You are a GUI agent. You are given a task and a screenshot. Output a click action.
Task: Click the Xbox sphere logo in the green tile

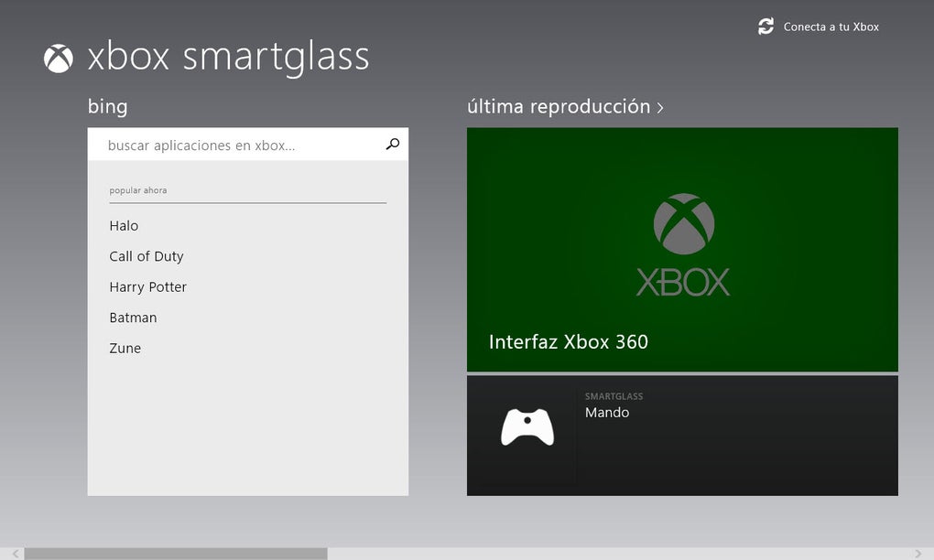click(x=683, y=224)
